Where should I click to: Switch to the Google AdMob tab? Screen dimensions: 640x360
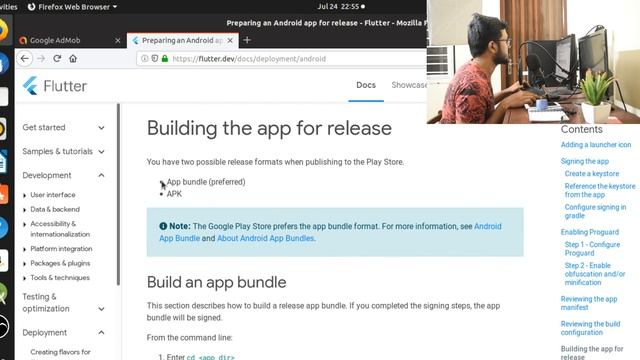(x=70, y=40)
